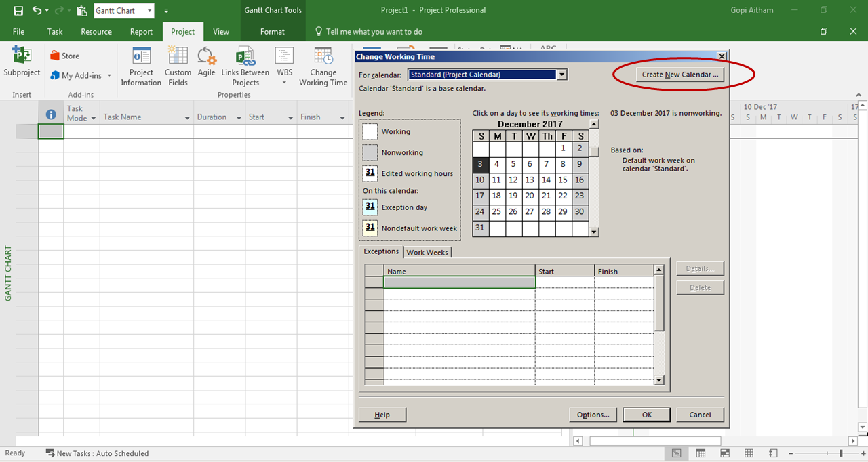Viewport: 868px width, 462px height.
Task: Open the File menu
Action: [x=18, y=32]
